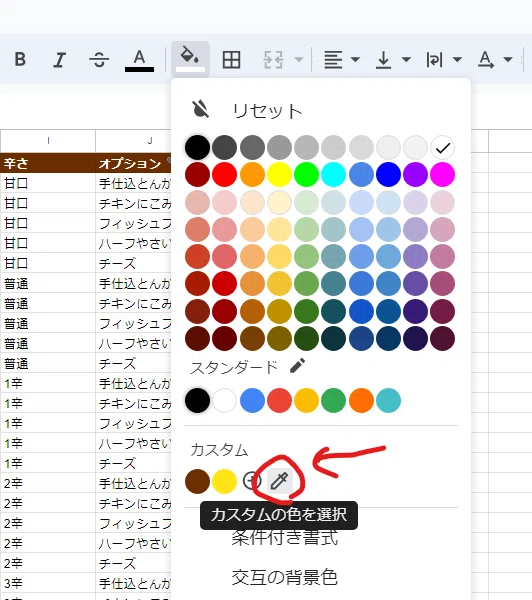Pick the bright yellow swatch
Viewport: 532px width, 600px height.
279,174
